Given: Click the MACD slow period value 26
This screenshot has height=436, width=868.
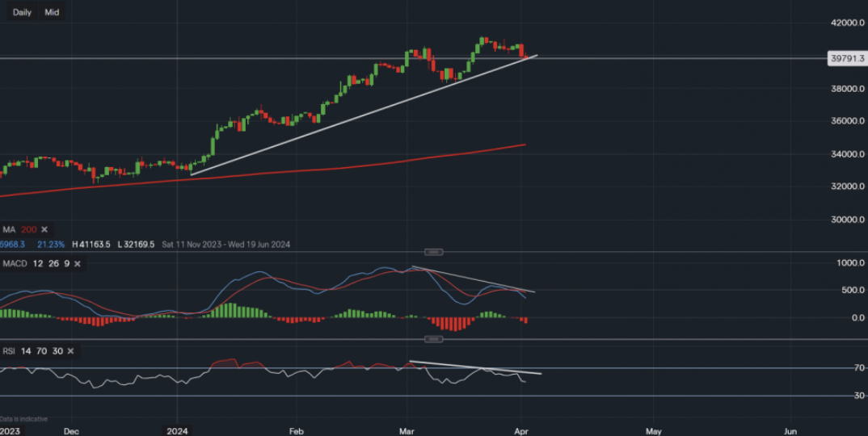Looking at the screenshot, I should [52, 263].
